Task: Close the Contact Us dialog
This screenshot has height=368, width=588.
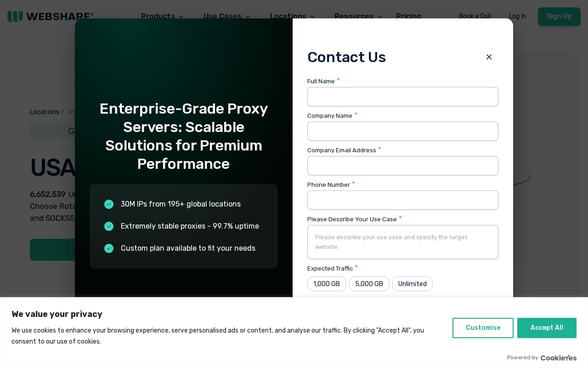Action: [x=489, y=57]
